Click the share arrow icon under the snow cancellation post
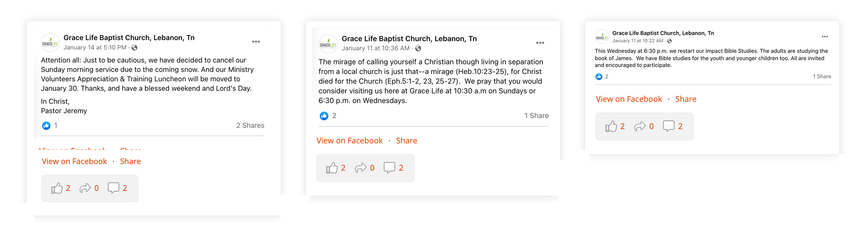868x233 pixels. coord(85,188)
